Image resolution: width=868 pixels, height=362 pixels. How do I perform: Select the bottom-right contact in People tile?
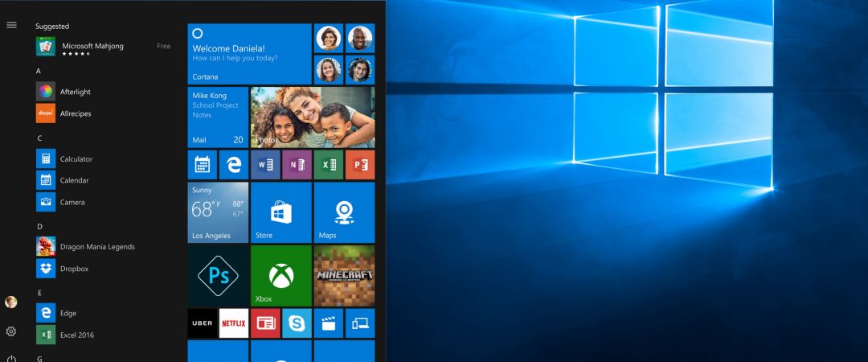pos(360,70)
